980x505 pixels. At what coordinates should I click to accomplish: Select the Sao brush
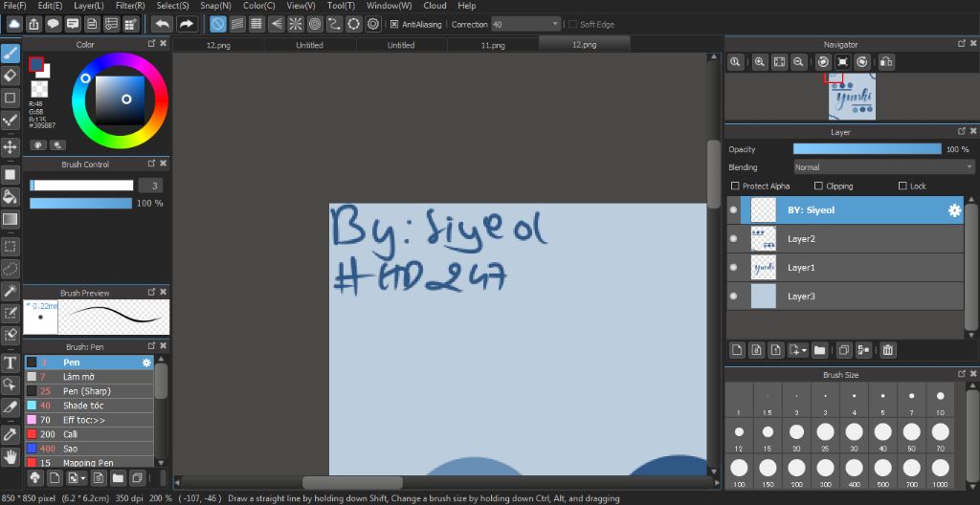tap(89, 449)
